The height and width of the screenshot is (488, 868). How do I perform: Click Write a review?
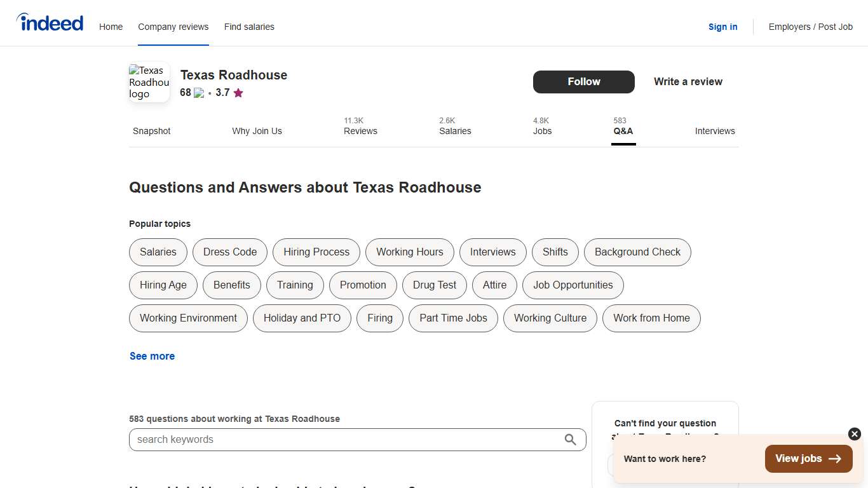pyautogui.click(x=688, y=81)
